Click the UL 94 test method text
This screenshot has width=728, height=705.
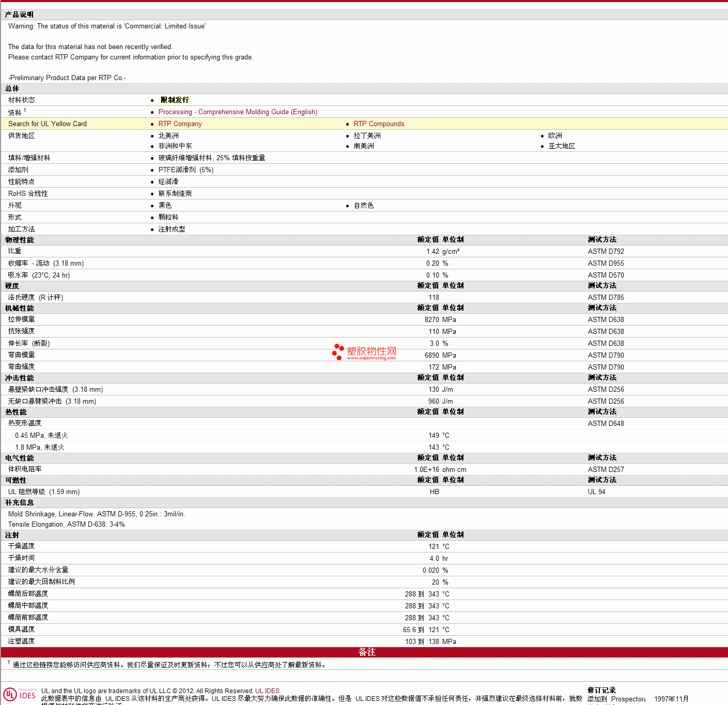596,492
